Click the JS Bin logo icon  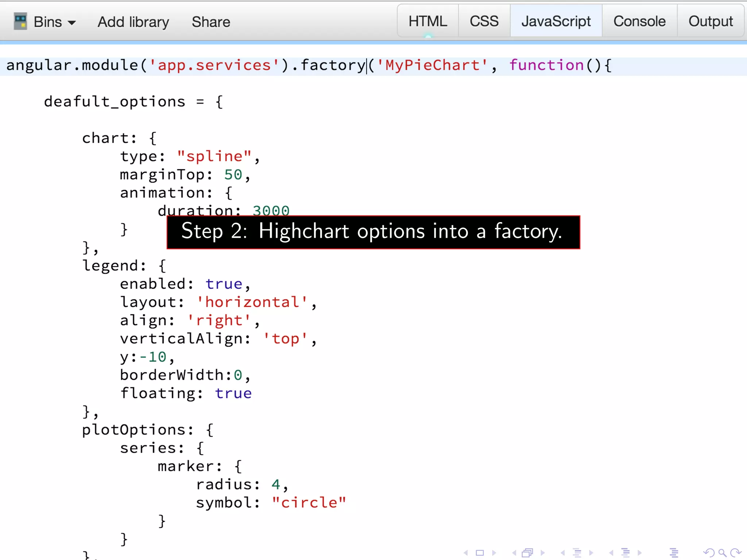(20, 21)
